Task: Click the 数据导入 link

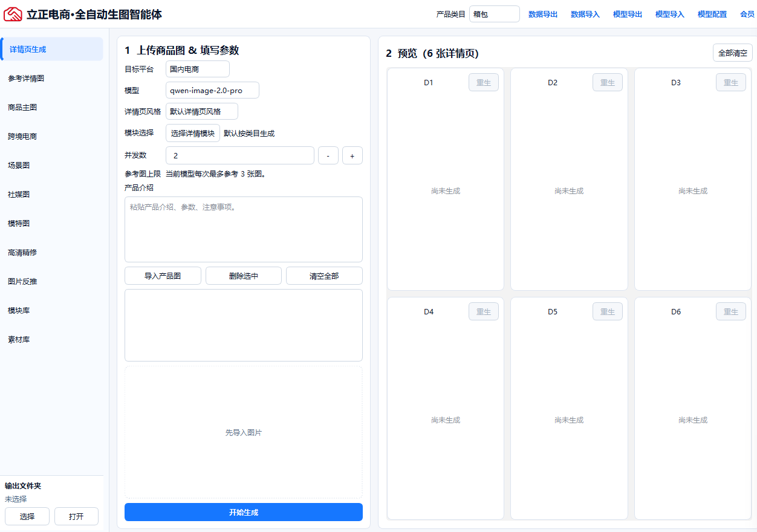Action: (x=585, y=14)
